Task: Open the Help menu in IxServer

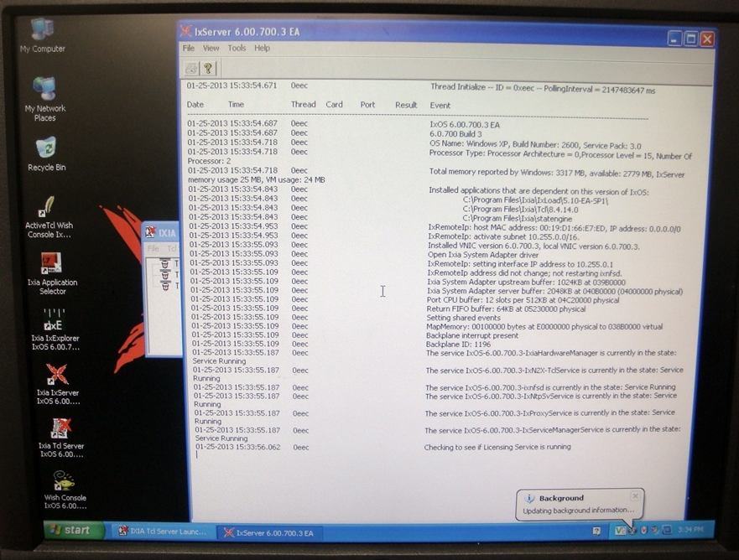Action: [x=262, y=48]
